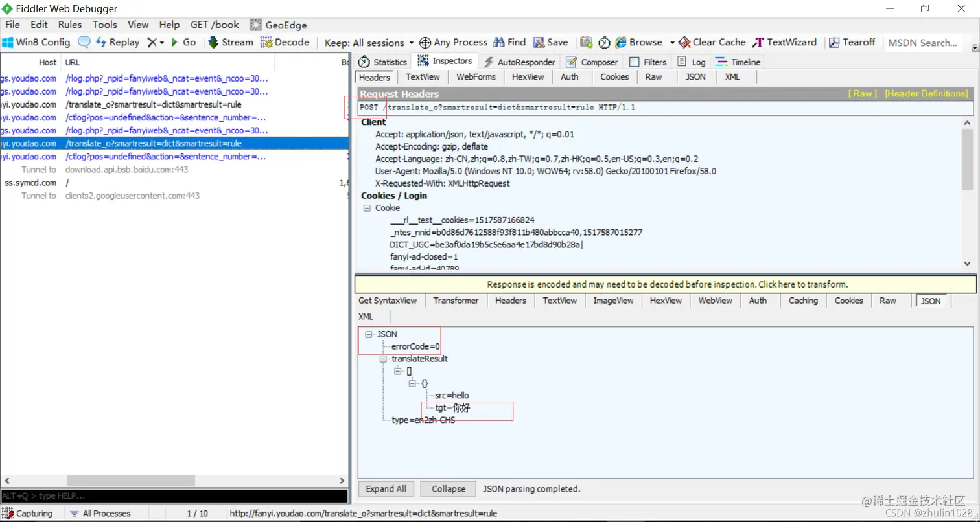Open Find sessions binoculars tool
The image size is (980, 522).
[x=509, y=42]
